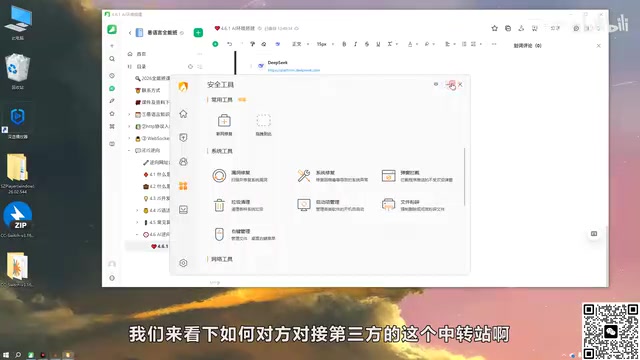Viewport: 640px width, 360px height.
Task: Go to home in security tool sidebar
Action: [183, 114]
